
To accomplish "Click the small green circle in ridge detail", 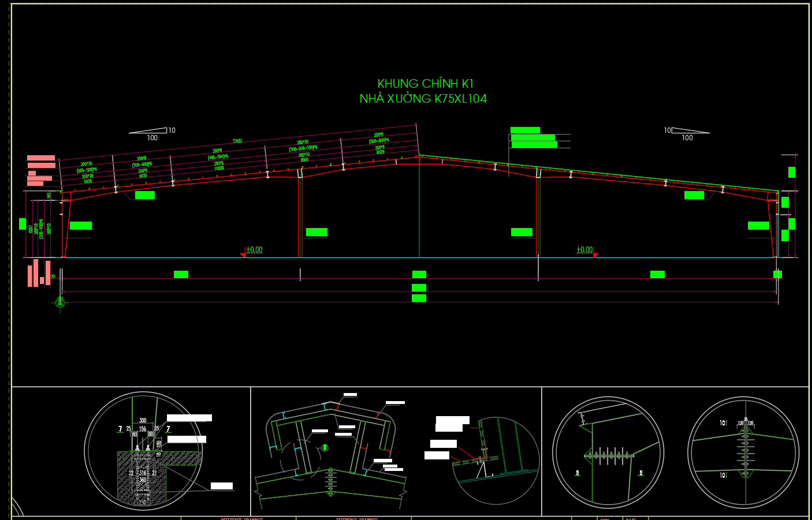I will click(325, 447).
